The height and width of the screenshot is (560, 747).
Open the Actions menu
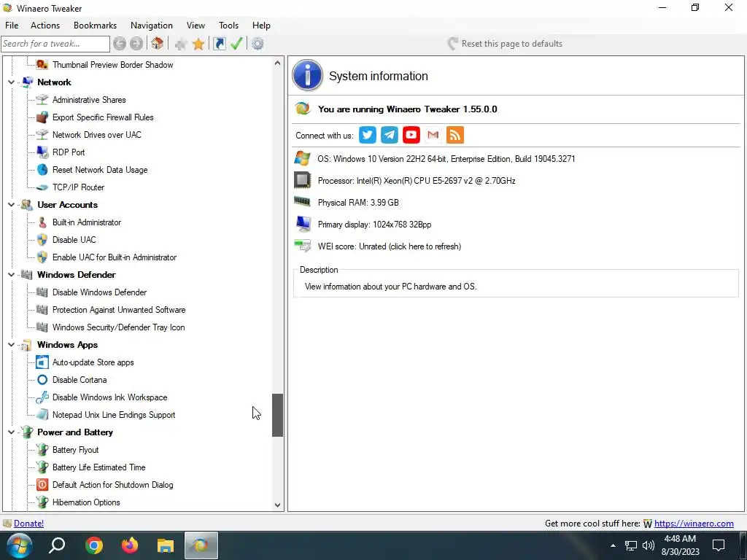[x=45, y=26]
